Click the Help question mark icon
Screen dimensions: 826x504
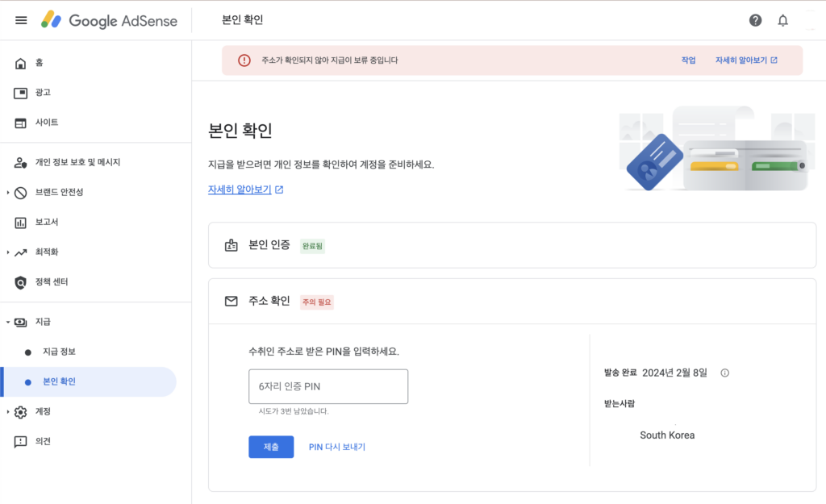pos(755,20)
